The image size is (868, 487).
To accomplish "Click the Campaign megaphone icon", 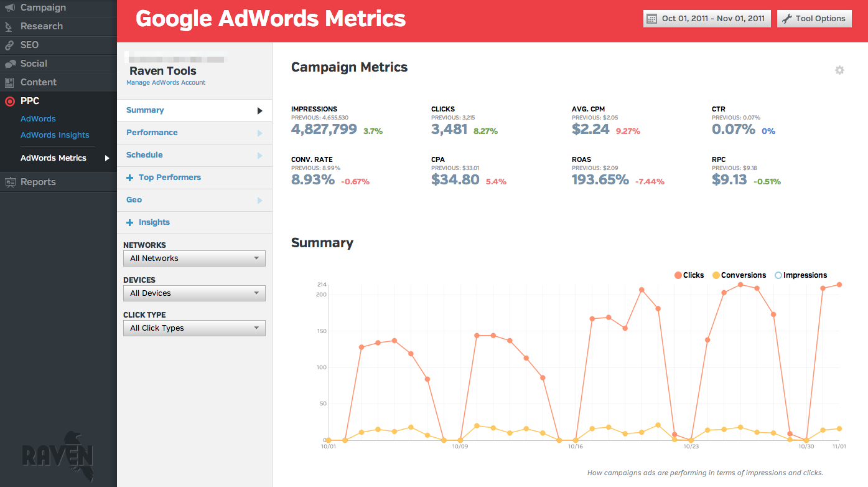I will click(x=10, y=8).
